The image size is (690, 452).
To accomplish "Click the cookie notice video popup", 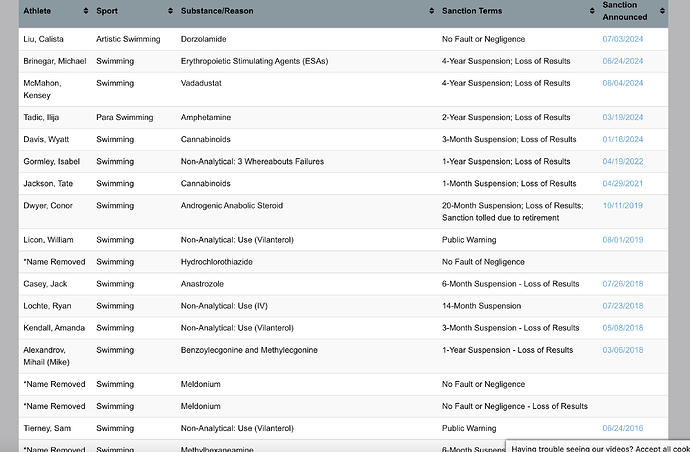I will (x=598, y=446).
